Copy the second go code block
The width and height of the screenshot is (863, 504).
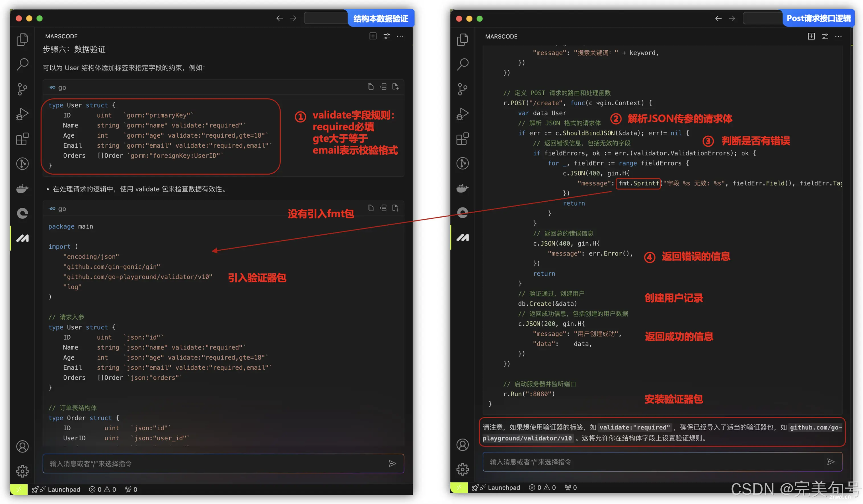pos(371,208)
